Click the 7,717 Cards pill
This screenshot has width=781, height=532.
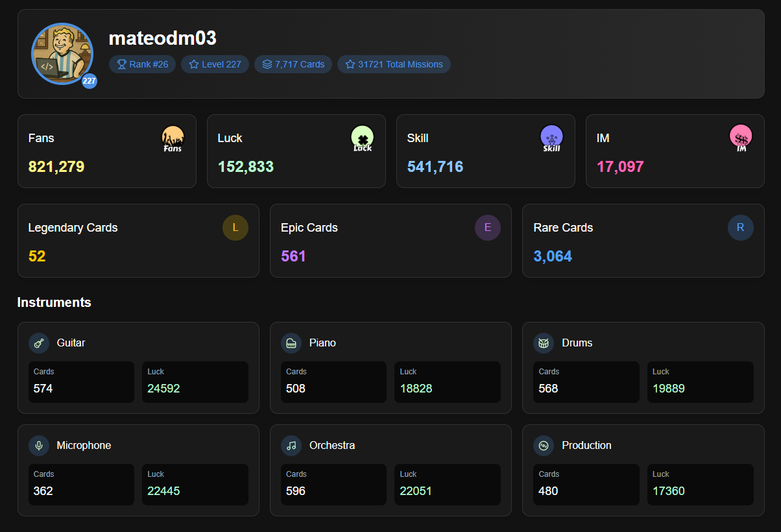coord(293,64)
